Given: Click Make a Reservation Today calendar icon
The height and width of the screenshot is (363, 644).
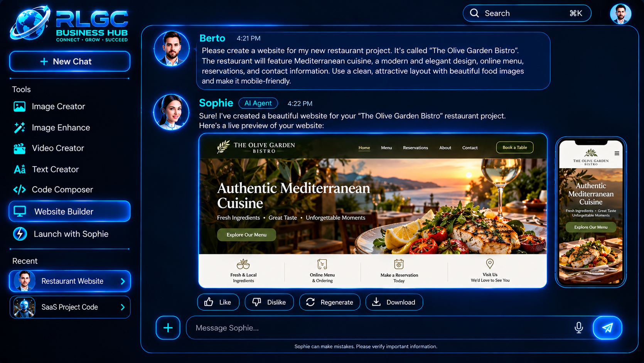Looking at the screenshot, I should 399,264.
